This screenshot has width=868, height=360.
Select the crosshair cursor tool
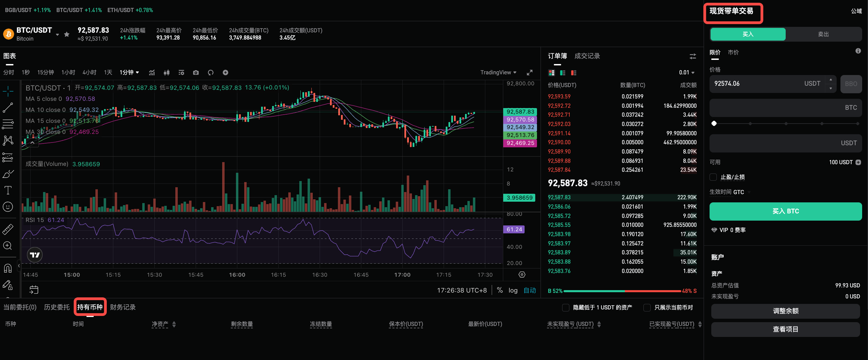tap(8, 91)
